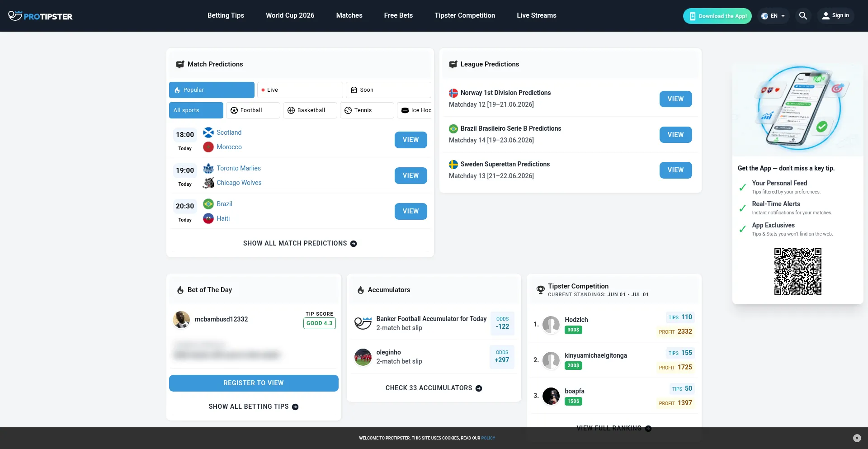Image resolution: width=868 pixels, height=449 pixels.
Task: Click the Match Predictions header icon
Action: (180, 65)
